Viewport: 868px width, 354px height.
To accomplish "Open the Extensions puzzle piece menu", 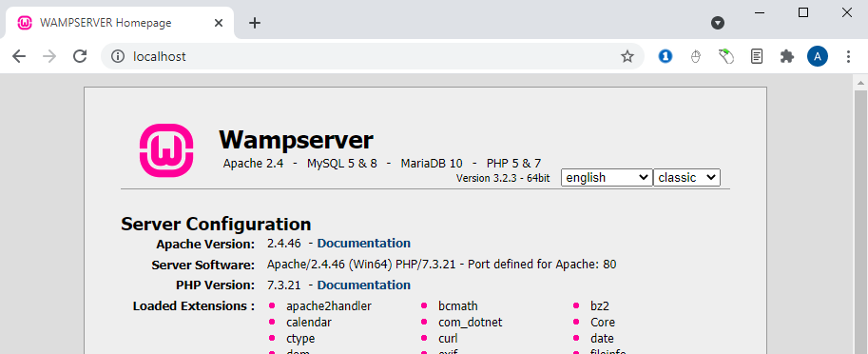I will (x=786, y=56).
